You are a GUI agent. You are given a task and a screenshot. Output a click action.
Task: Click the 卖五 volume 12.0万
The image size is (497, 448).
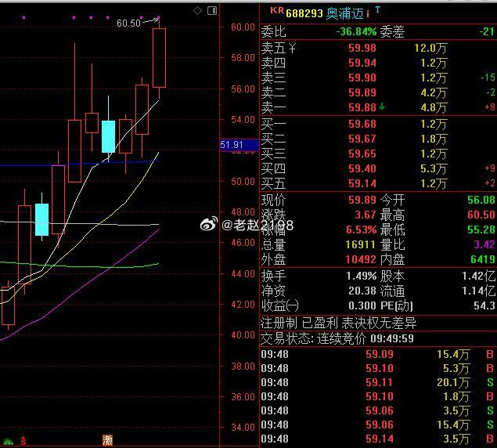pyautogui.click(x=430, y=49)
